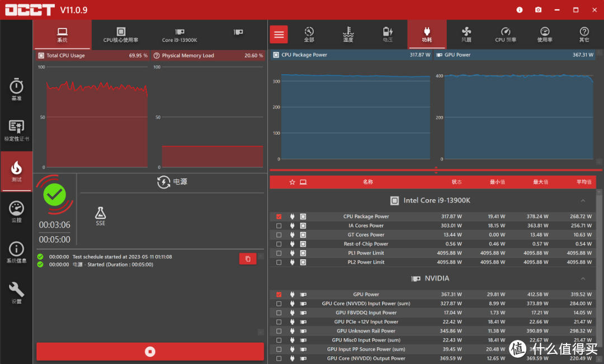The height and width of the screenshot is (364, 604).
Task: Check the GPU Unknown Rail Power checkbox
Action: pyautogui.click(x=279, y=331)
